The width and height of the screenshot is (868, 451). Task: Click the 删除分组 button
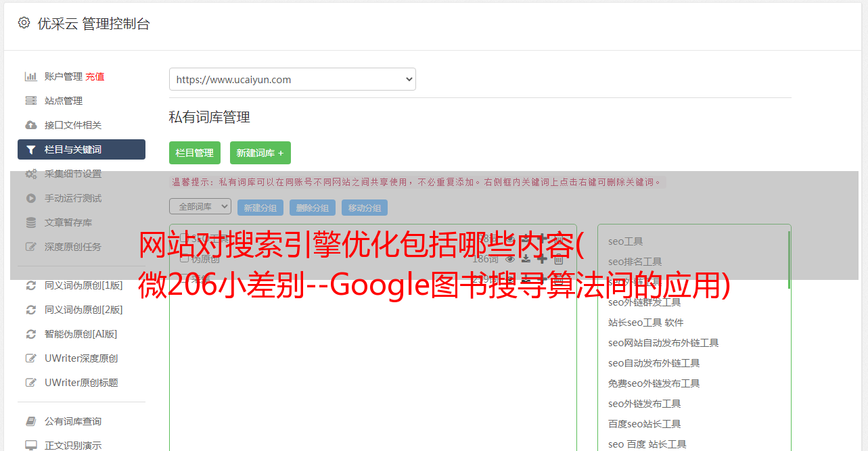click(x=313, y=208)
